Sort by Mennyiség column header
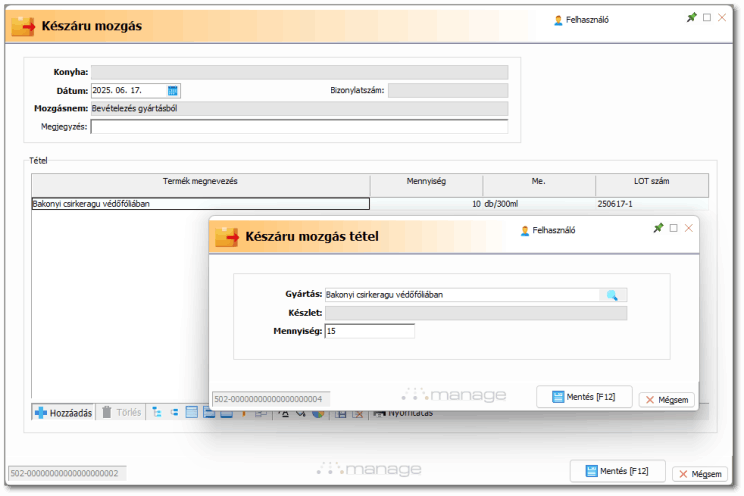Screen dimensions: 744x496 [x=427, y=185]
